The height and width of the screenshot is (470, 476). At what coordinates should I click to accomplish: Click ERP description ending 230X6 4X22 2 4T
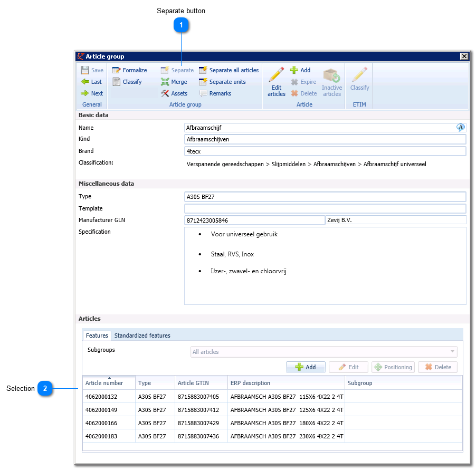[287, 436]
